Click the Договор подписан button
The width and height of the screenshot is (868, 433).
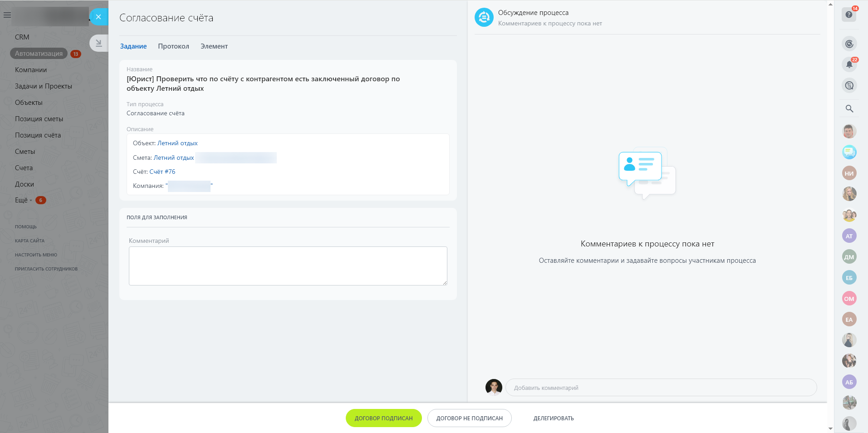383,418
